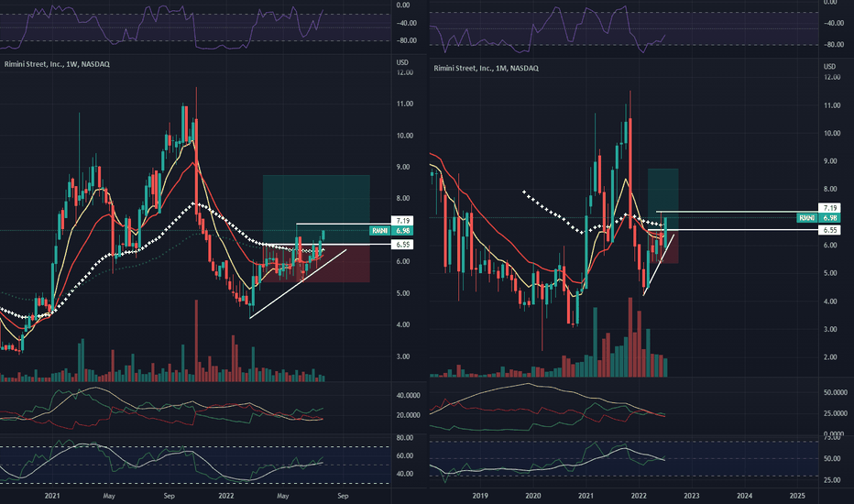854x504 pixels.
Task: Click the 2021 time axis label on the weekly chart
Action: coord(51,496)
